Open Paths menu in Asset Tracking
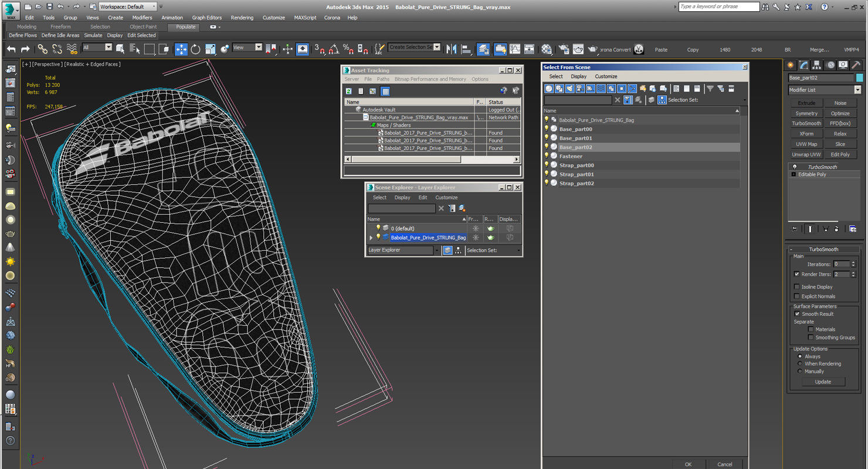The image size is (868, 469). pos(383,79)
